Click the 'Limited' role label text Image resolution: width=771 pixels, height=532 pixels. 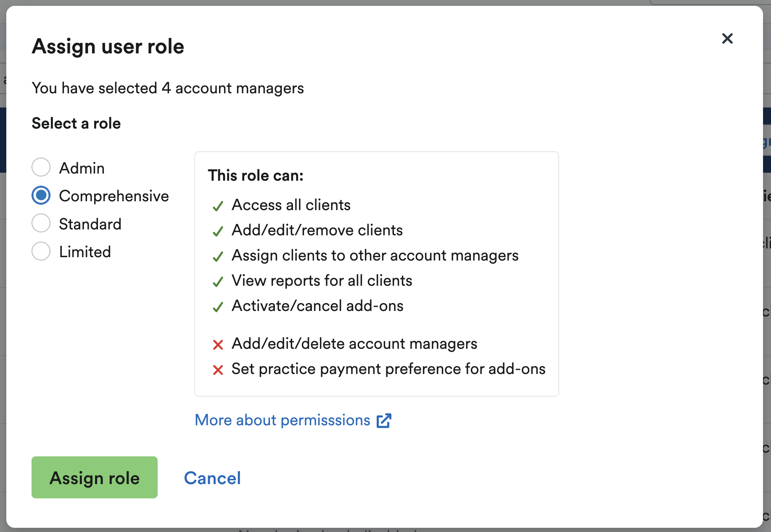pos(85,252)
